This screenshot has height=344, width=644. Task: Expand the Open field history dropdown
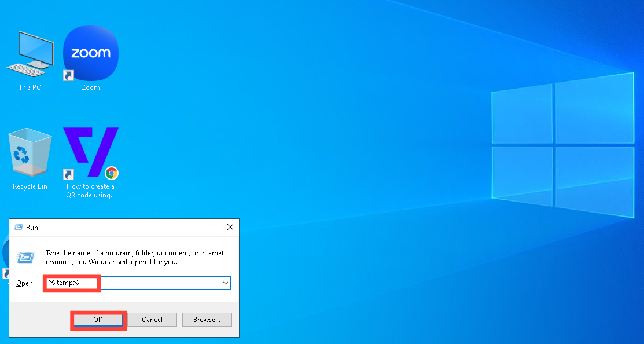226,283
